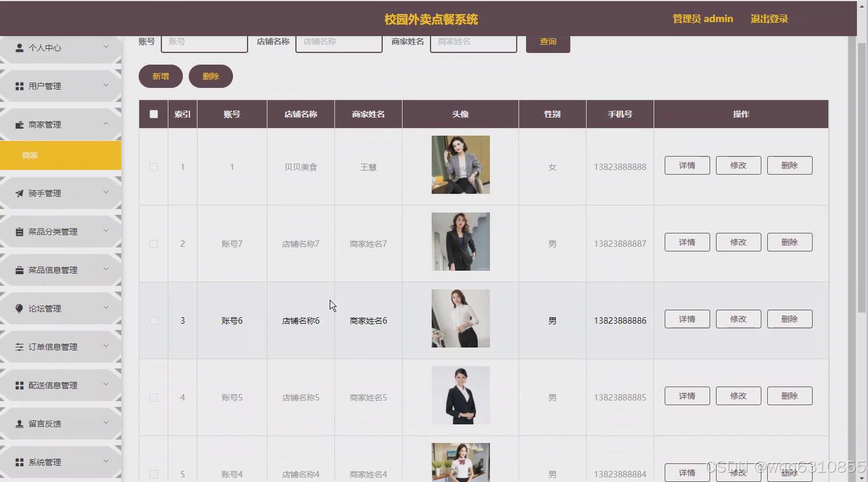This screenshot has width=868, height=482.
Task: Click the 删除 batch delete button above table
Action: point(211,76)
